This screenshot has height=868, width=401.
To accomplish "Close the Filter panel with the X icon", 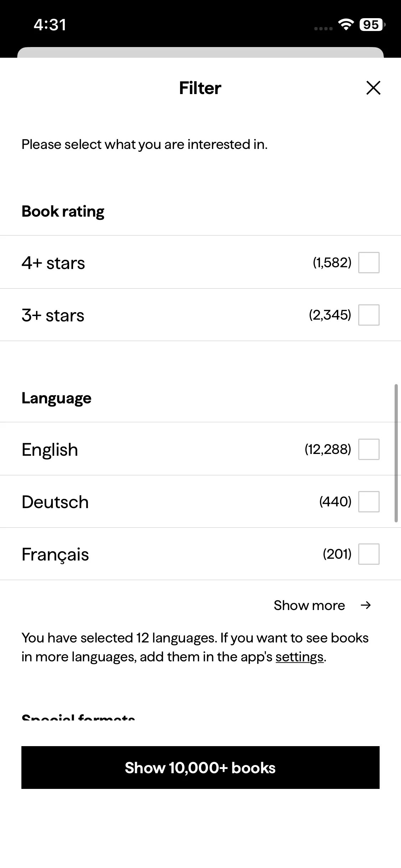I will (x=373, y=88).
